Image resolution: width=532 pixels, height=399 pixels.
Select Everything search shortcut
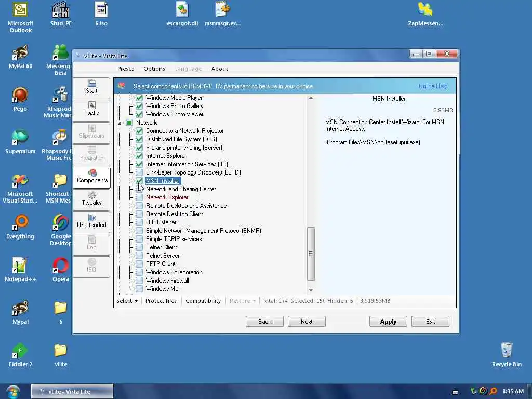click(20, 228)
